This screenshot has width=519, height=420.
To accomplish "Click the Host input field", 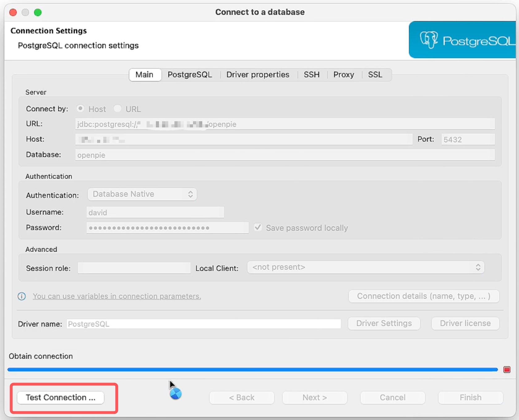I will tap(244, 139).
